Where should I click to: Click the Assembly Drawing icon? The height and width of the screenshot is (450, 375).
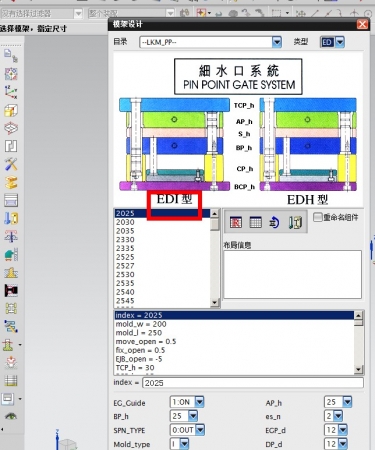pyautogui.click(x=8, y=399)
